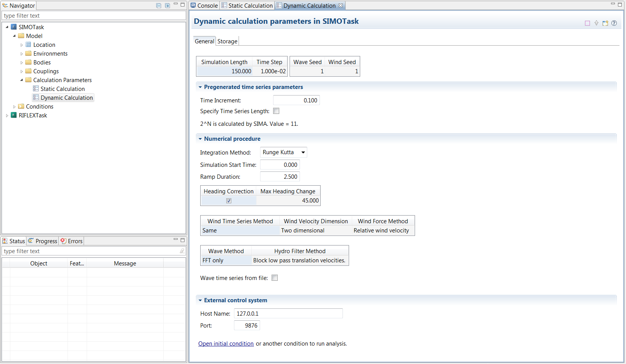The width and height of the screenshot is (626, 364).
Task: Click the RIFLEXTask icon in Navigator tree
Action: [x=14, y=115]
